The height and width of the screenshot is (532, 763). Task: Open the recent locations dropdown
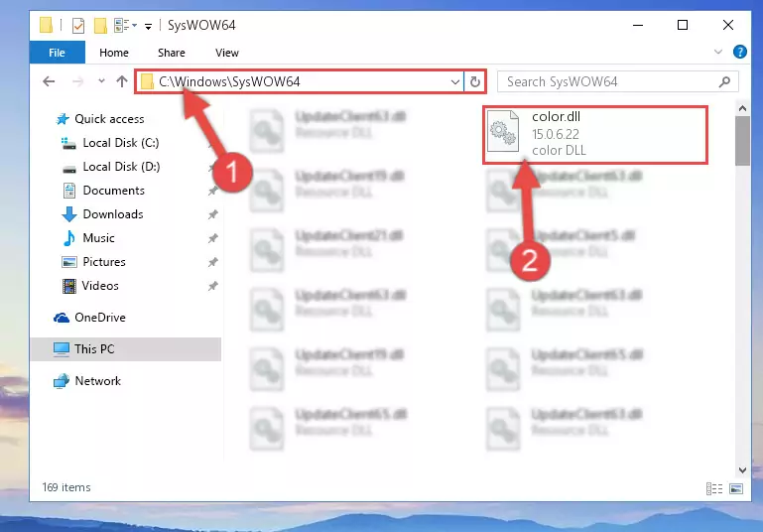click(101, 81)
